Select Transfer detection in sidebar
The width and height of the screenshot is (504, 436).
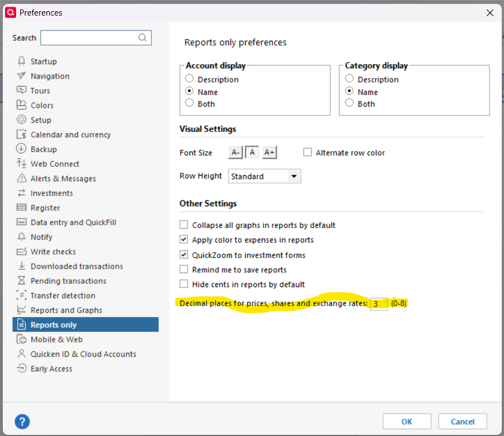click(x=63, y=295)
